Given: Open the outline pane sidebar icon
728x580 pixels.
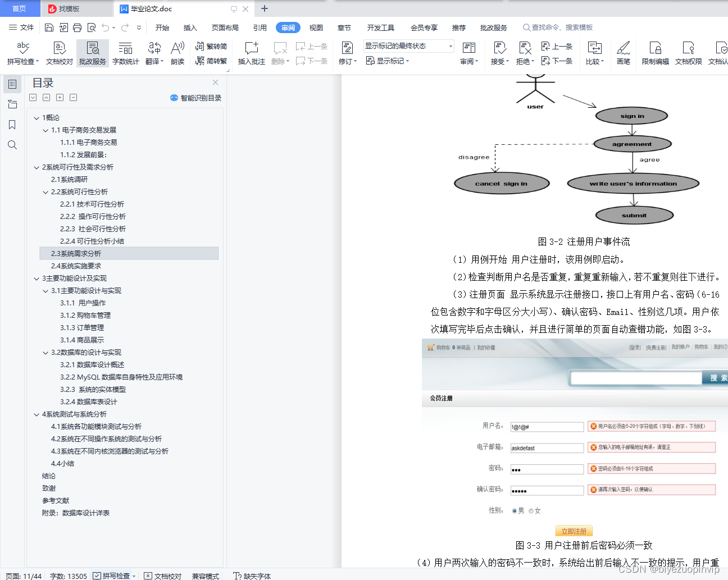Looking at the screenshot, I should (12, 84).
